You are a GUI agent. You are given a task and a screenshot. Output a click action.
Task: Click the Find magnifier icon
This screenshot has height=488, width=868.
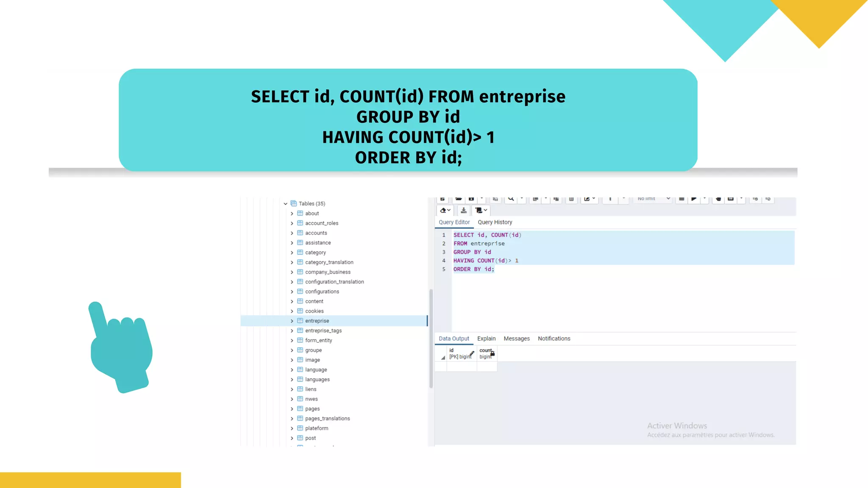[511, 199]
